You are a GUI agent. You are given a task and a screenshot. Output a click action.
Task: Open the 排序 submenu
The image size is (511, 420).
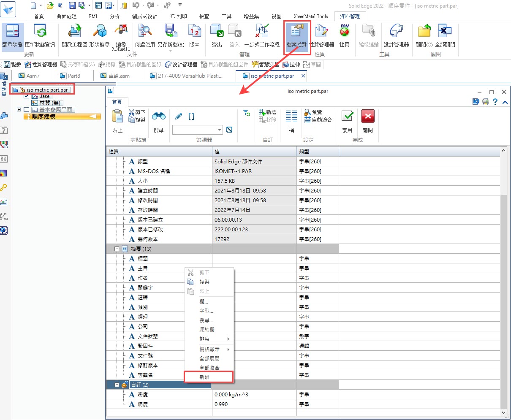click(209, 339)
